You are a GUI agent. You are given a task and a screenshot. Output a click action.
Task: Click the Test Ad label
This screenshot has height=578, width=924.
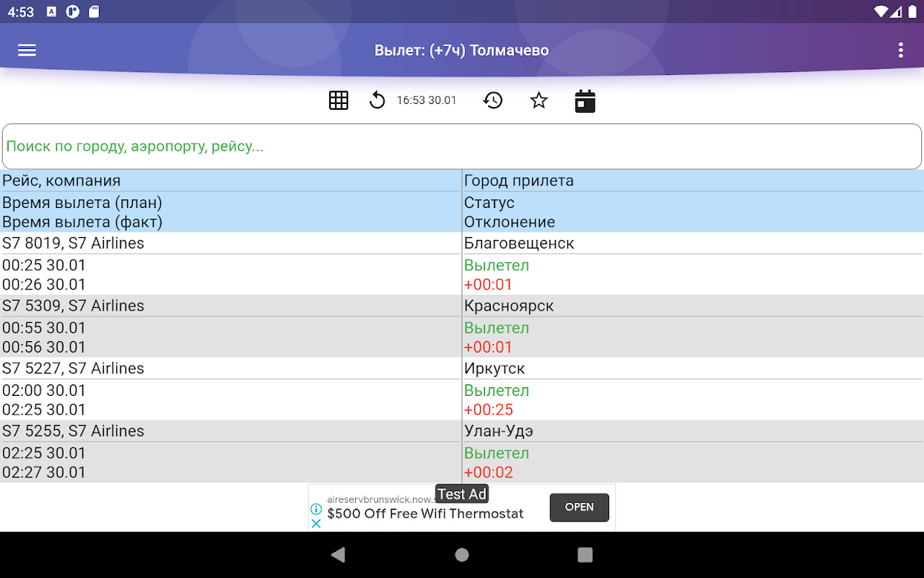click(x=462, y=494)
